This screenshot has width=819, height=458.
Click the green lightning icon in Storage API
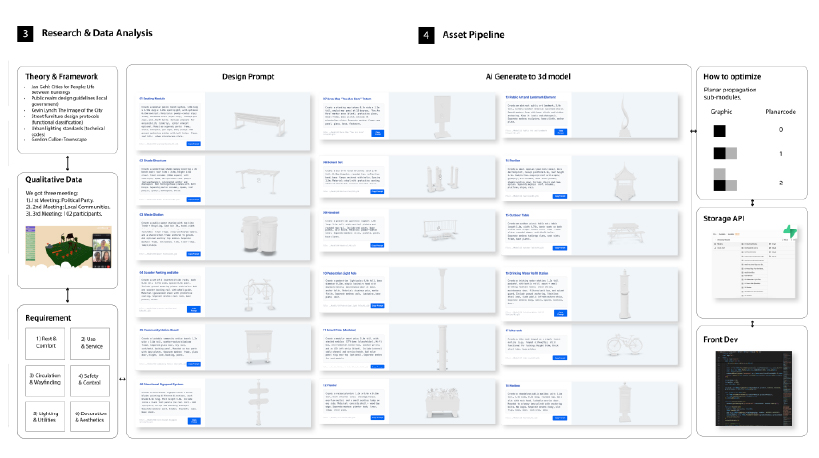(790, 231)
